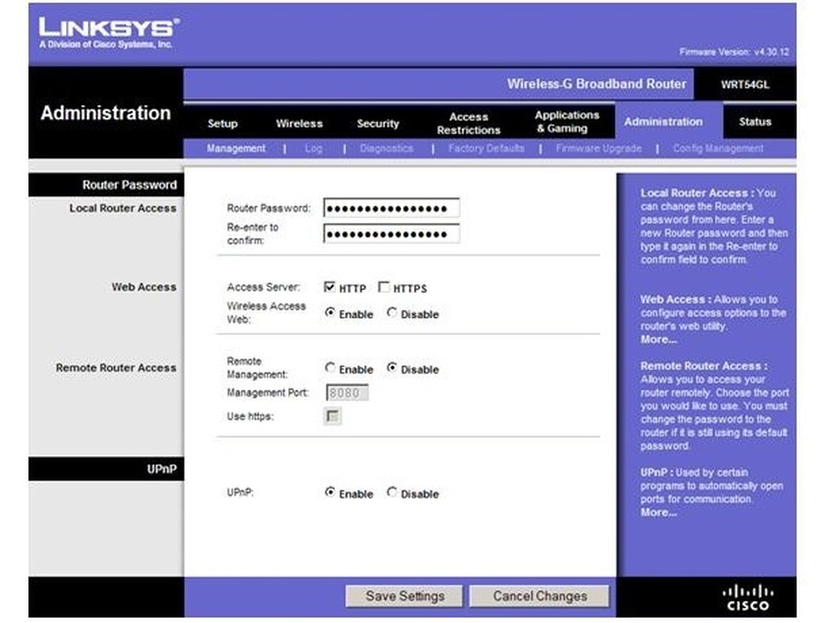
Task: Click the Web Access sidebar label
Action: click(143, 287)
